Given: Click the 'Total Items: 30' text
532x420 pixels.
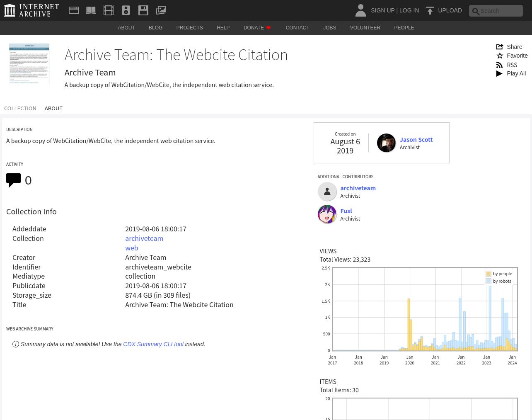Looking at the screenshot, I should coord(339,390).
